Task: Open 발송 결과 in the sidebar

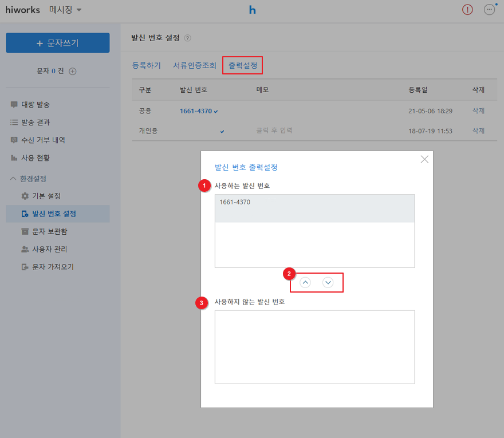Action: pyautogui.click(x=36, y=123)
